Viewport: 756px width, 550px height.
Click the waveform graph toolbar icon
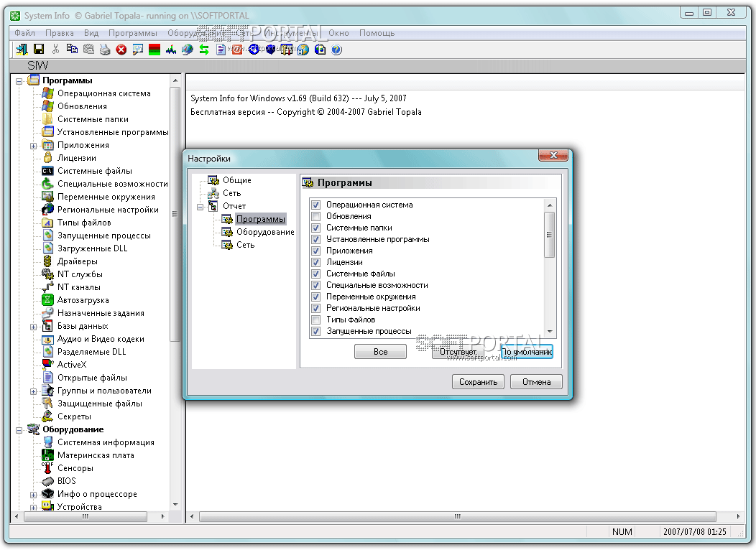pyautogui.click(x=171, y=49)
